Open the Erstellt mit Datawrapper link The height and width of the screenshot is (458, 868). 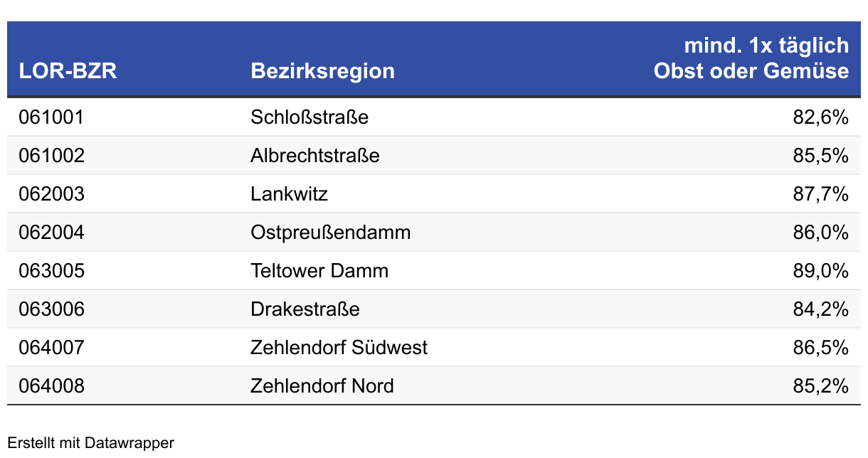(x=91, y=443)
